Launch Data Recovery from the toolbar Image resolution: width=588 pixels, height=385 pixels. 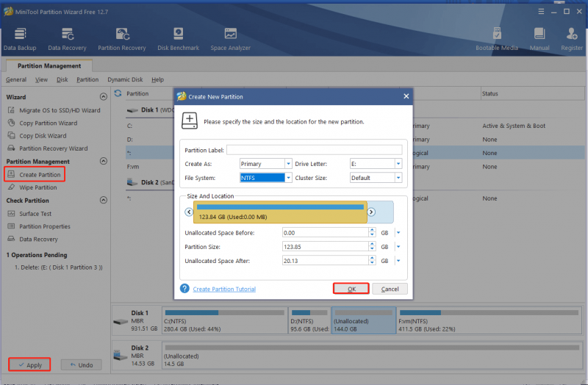pos(67,39)
